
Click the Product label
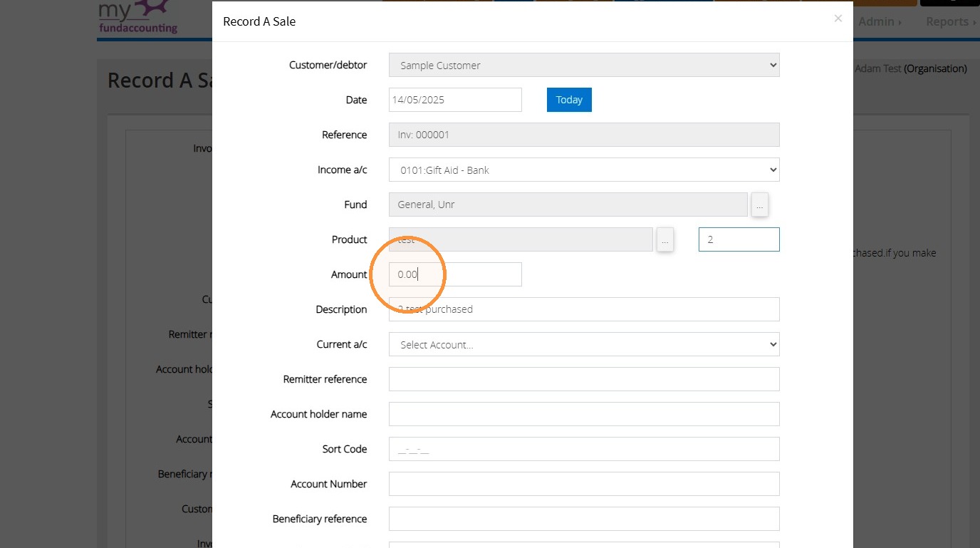pyautogui.click(x=350, y=239)
